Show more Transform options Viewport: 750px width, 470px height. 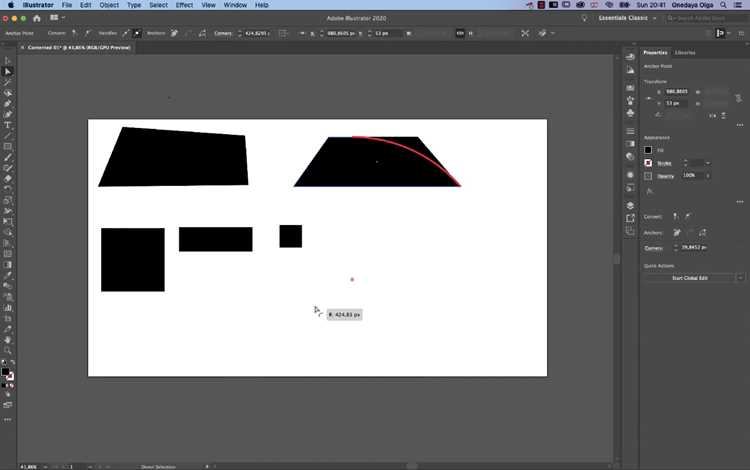(x=740, y=125)
